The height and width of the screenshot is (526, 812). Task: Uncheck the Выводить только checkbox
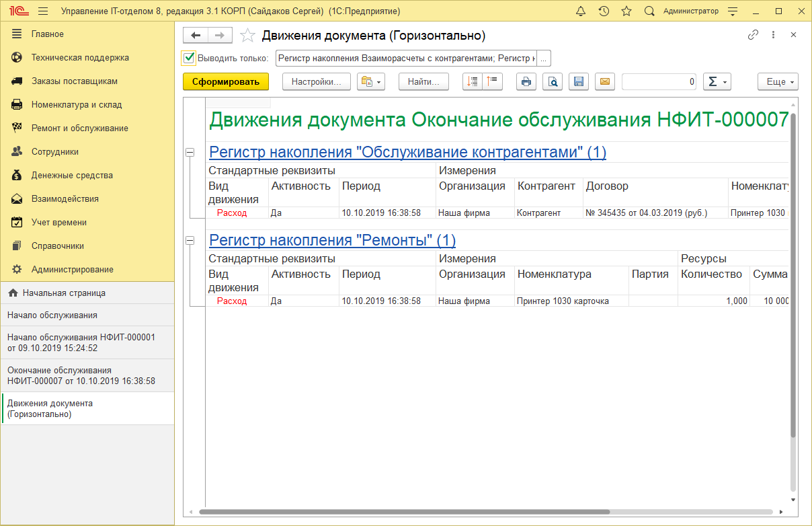tap(187, 58)
